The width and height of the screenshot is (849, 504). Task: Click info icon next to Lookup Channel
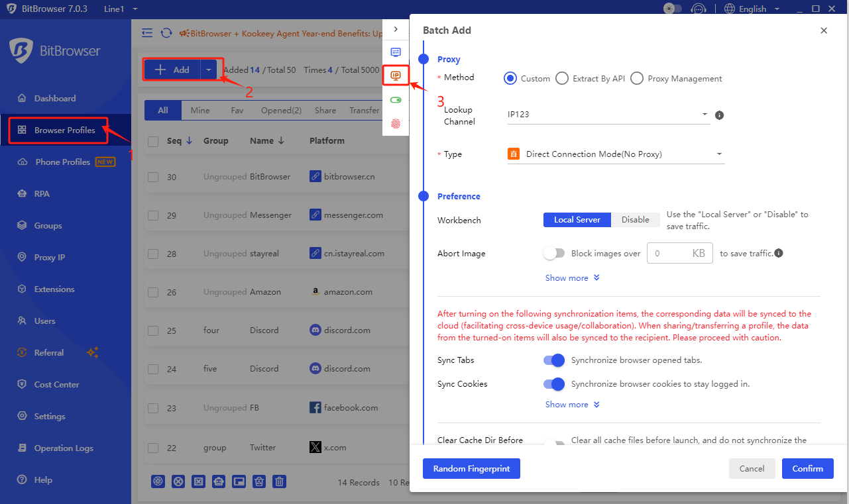[x=720, y=115]
